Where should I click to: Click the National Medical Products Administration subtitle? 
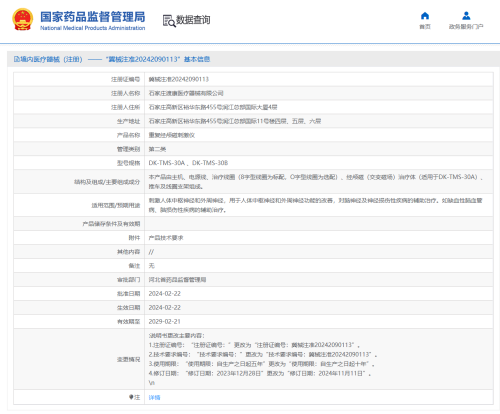click(93, 28)
